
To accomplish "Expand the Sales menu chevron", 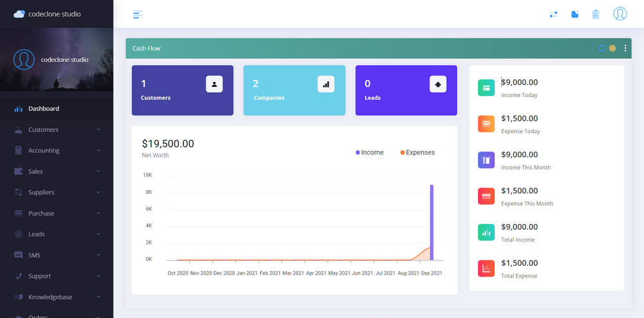I will click(98, 171).
